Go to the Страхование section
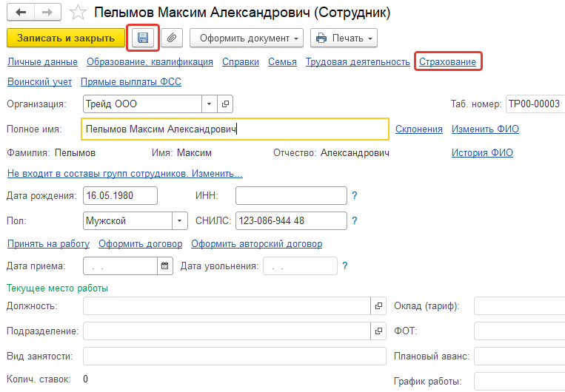This screenshot has height=392, width=565. pos(447,62)
